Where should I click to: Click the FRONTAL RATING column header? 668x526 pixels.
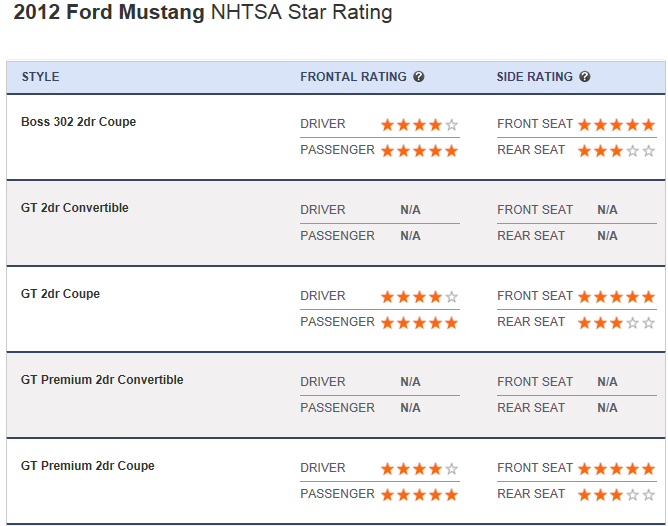tap(353, 77)
